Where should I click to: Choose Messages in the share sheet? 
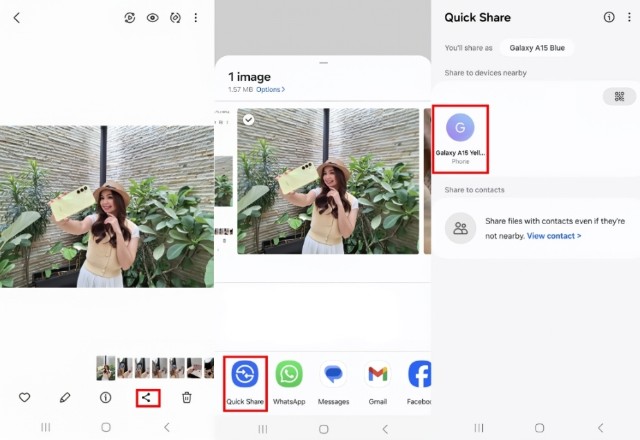pos(334,375)
